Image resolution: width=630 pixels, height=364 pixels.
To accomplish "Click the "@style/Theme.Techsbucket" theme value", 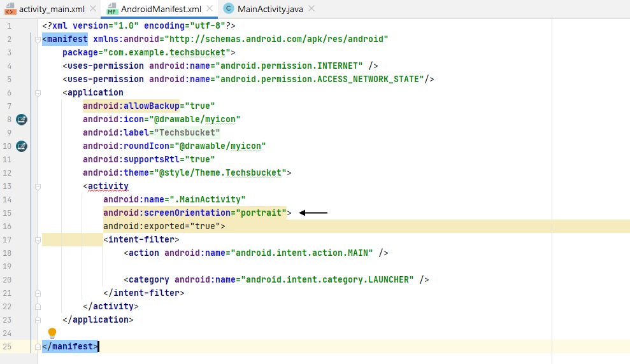I will click(220, 172).
